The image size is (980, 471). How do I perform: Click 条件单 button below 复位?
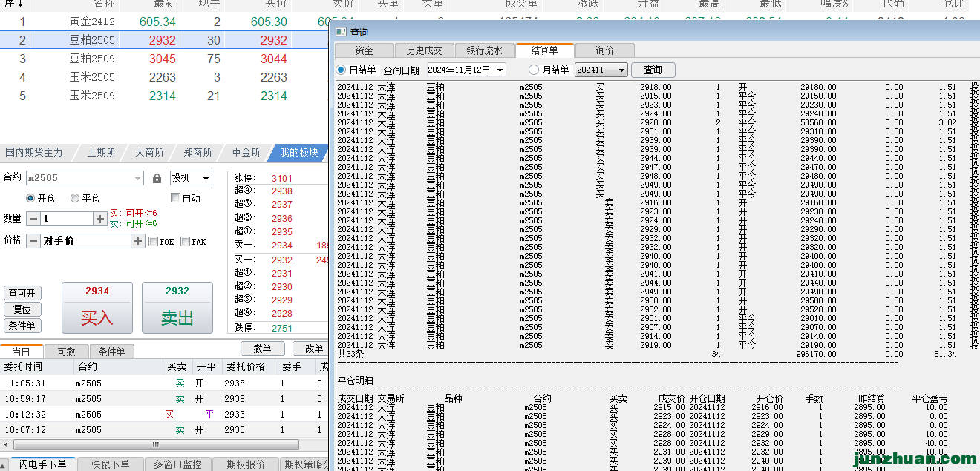pyautogui.click(x=22, y=326)
